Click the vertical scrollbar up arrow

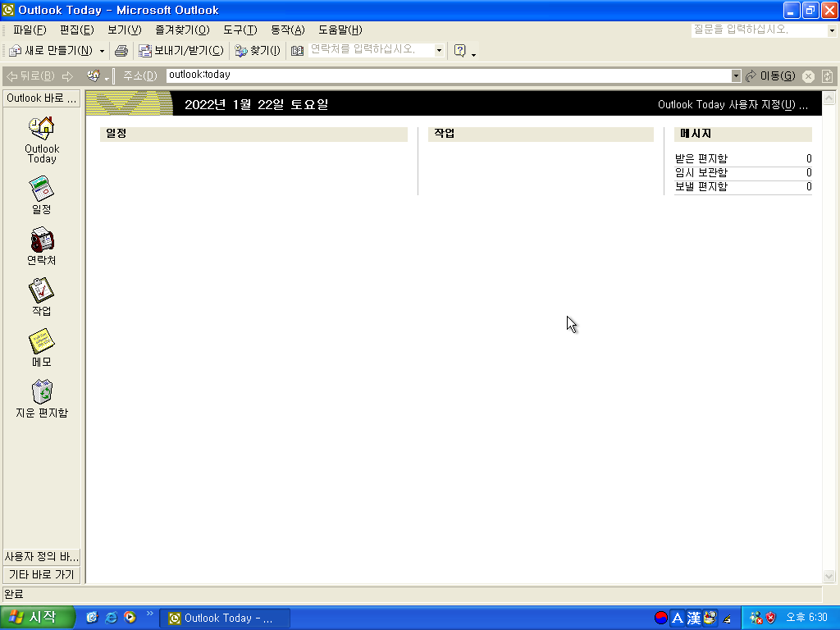pos(829,98)
